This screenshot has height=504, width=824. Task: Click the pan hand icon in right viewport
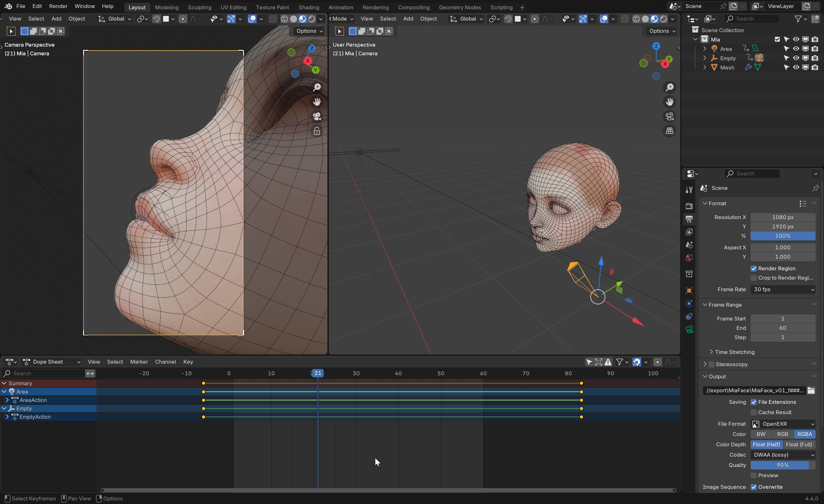[669, 102]
